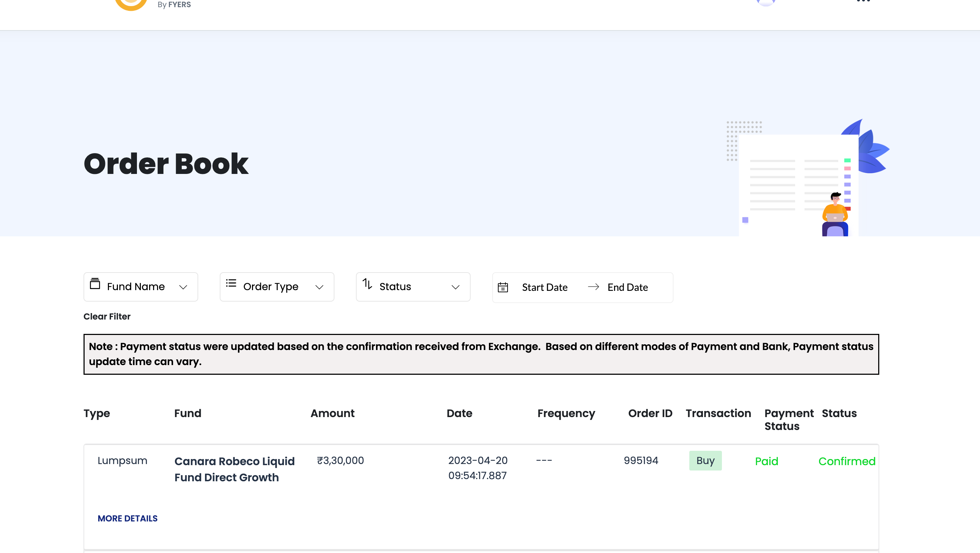
Task: Click the By FYERS logo text
Action: (174, 5)
